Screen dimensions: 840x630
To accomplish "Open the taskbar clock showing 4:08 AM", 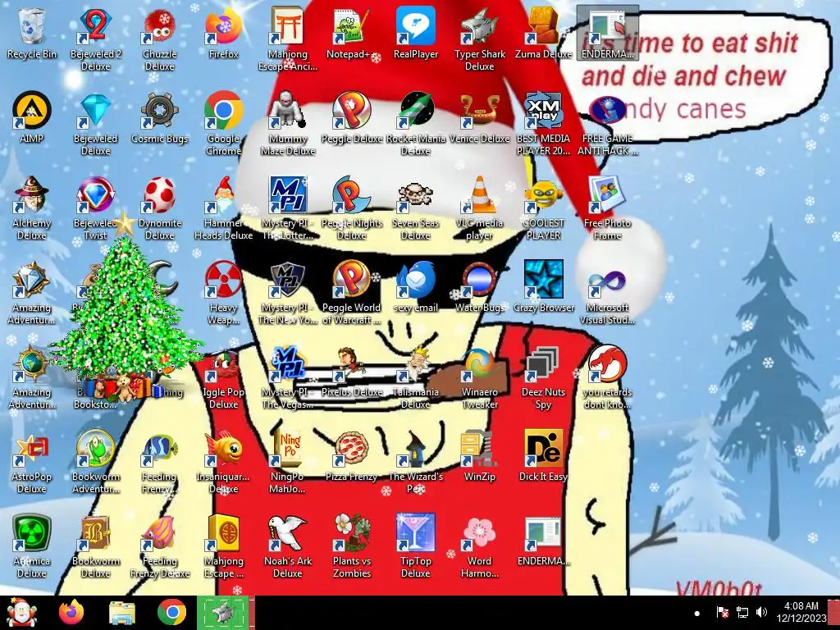I will click(x=801, y=612).
